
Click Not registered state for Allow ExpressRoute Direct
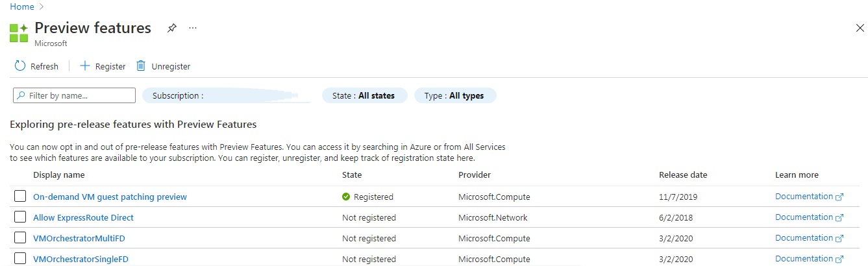coord(369,217)
